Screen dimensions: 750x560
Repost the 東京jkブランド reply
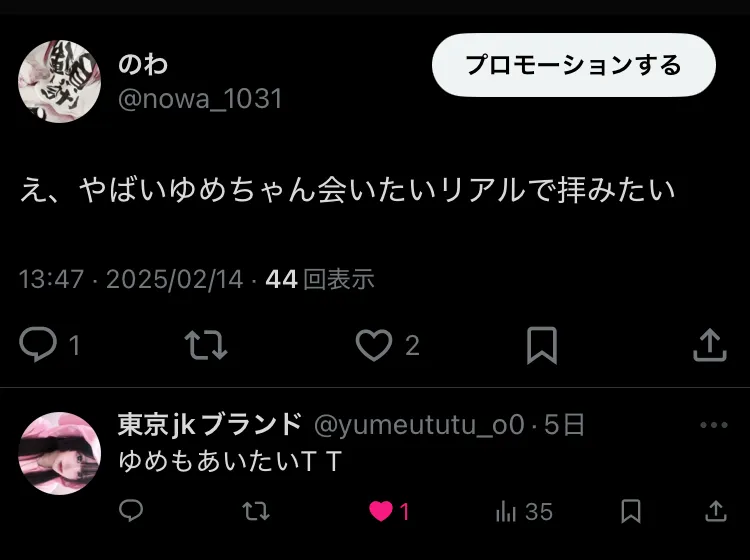256,511
